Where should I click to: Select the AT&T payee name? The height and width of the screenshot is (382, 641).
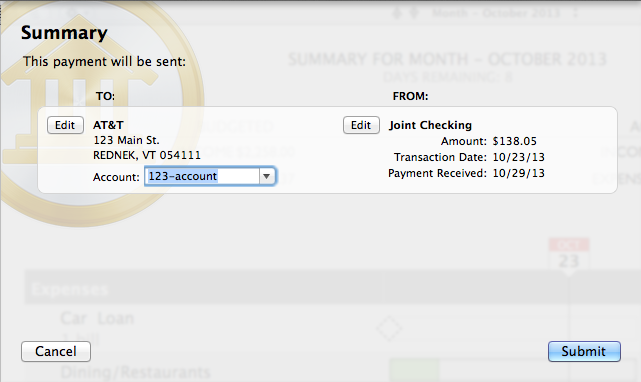(x=108, y=125)
